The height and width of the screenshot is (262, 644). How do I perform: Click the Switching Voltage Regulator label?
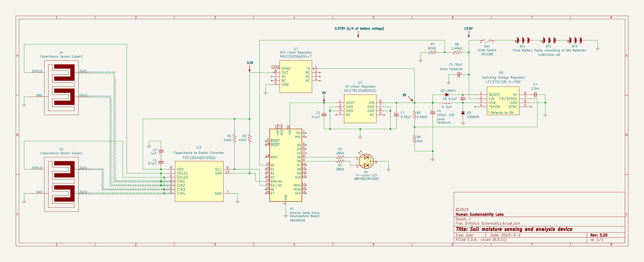[x=503, y=77]
